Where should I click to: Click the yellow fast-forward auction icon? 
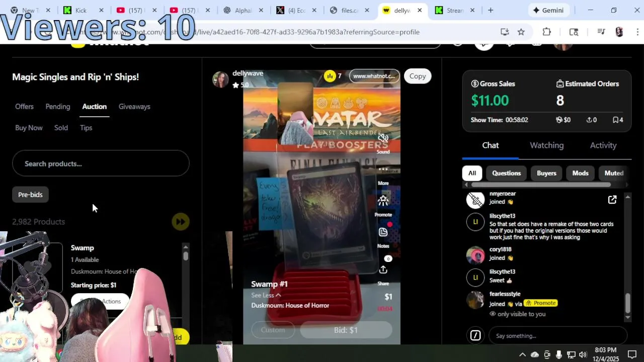180,222
